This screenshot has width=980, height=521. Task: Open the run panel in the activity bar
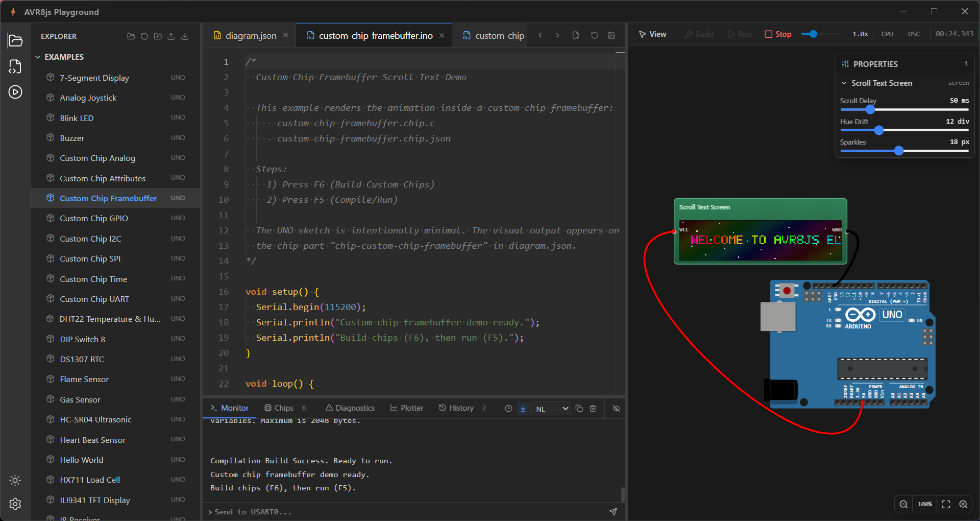click(x=15, y=92)
